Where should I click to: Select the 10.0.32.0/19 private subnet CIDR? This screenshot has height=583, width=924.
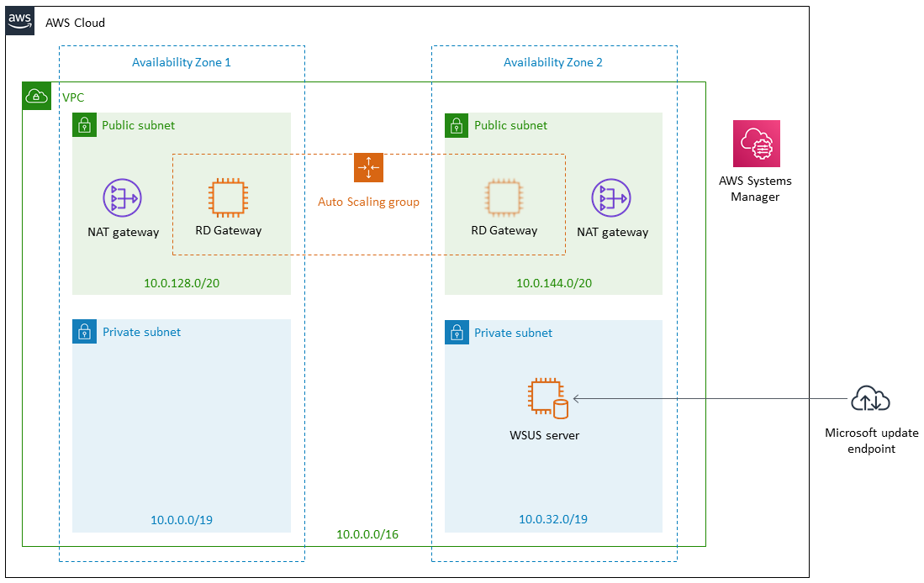click(552, 519)
